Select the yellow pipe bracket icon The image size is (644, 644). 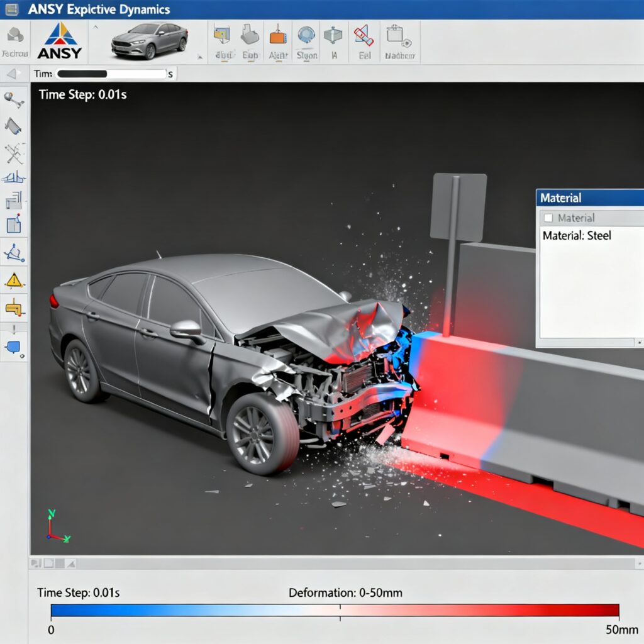click(14, 308)
